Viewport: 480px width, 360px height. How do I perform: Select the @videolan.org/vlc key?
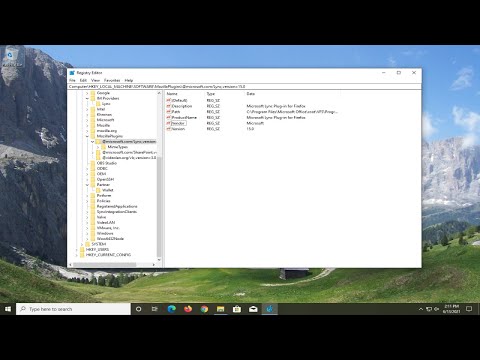(129, 158)
